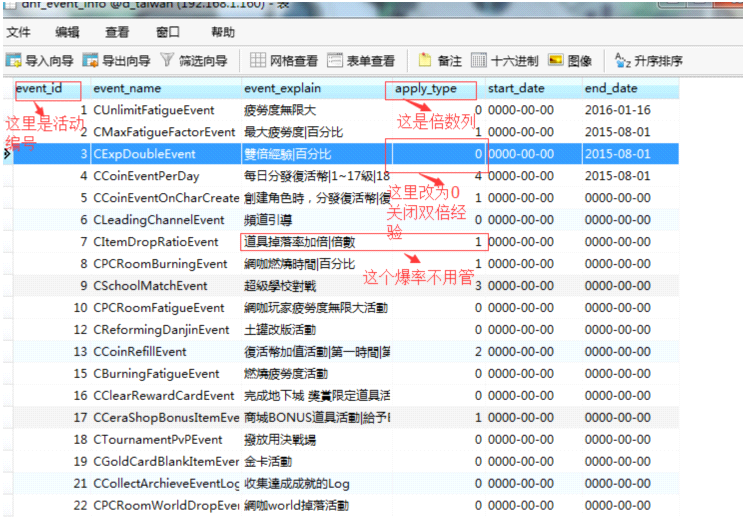Open the View (查看) menu

117,32
